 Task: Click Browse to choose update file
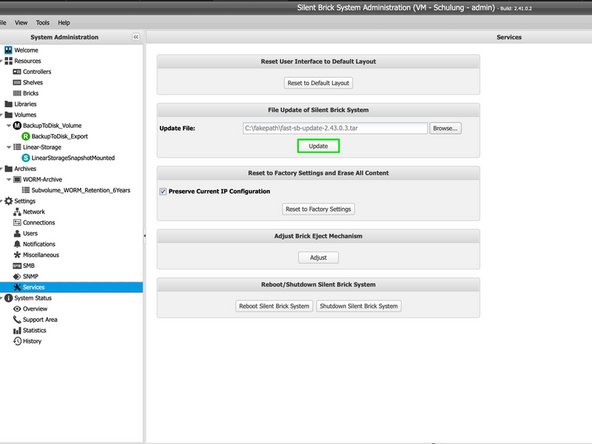445,128
